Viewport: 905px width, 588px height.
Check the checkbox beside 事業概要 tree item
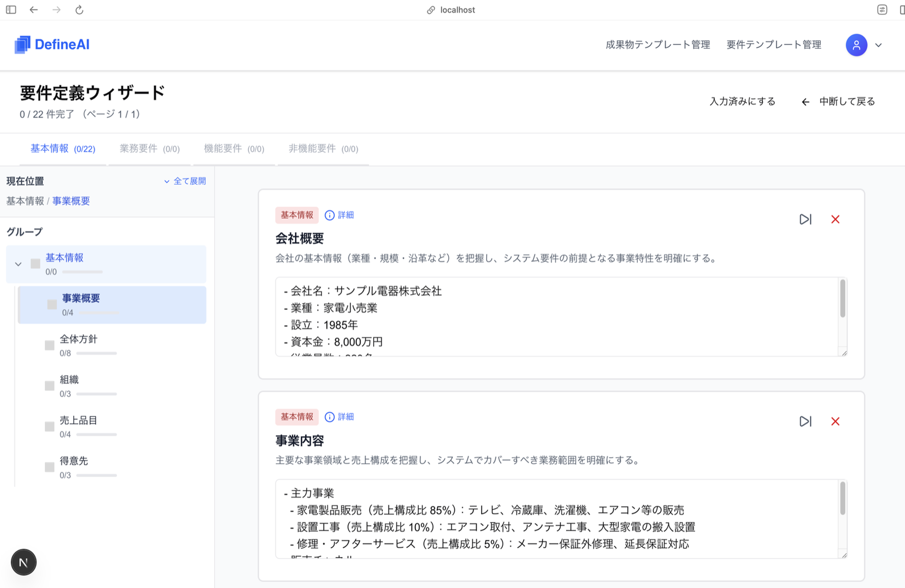click(51, 304)
